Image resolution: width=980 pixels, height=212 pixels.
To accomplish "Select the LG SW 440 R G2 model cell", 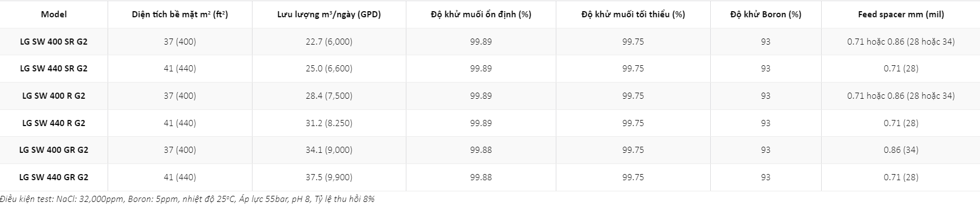I will coord(54,123).
